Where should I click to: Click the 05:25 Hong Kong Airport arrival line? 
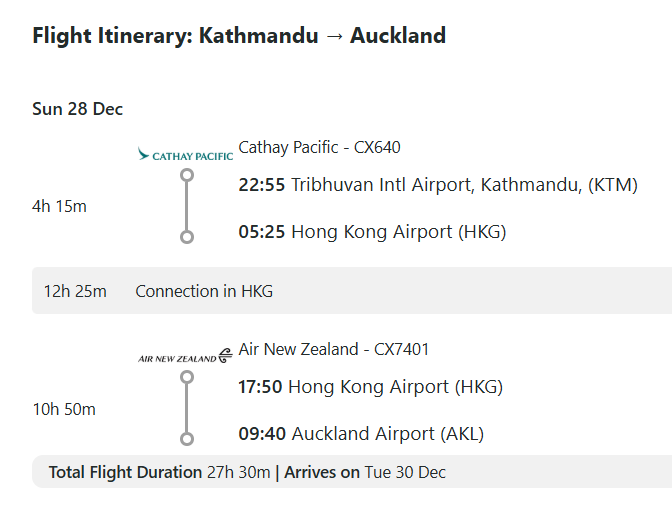[372, 232]
